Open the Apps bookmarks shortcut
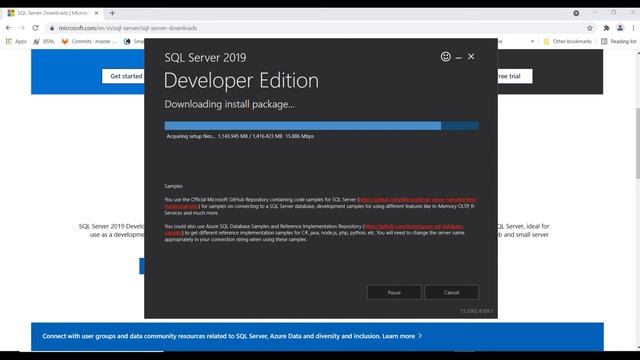This screenshot has width=640, height=360. 16,41
